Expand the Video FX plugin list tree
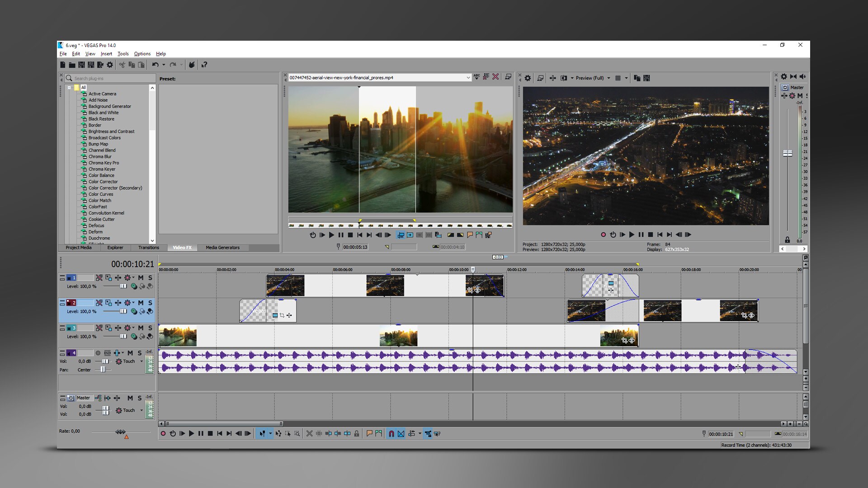Viewport: 868px width, 488px height. pos(70,88)
